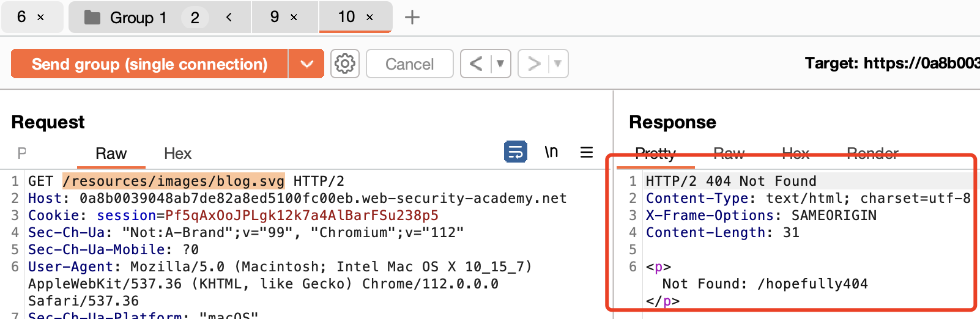Select the Group 1 tab folder
Viewport: 980px width, 319px height.
[x=125, y=18]
